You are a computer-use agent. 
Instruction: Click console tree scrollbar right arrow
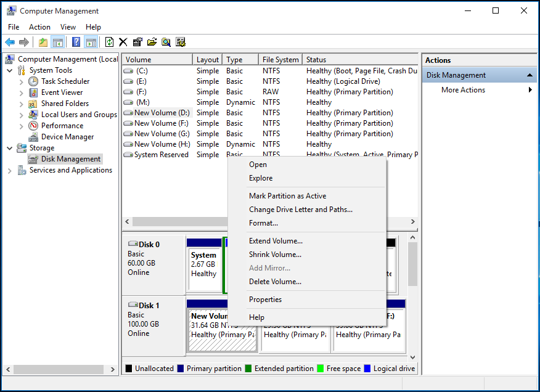[112, 370]
